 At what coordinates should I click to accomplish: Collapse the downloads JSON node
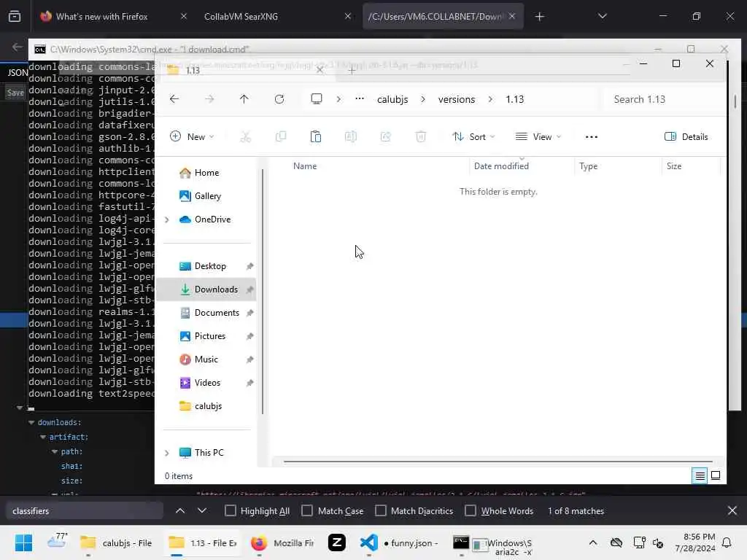tap(31, 422)
